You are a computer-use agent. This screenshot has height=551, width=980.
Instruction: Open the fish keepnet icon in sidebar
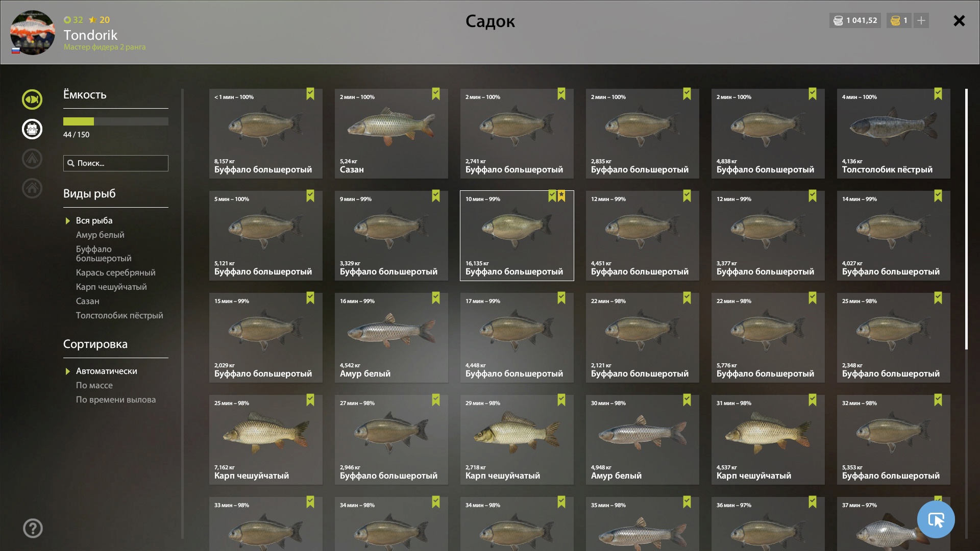[32, 99]
